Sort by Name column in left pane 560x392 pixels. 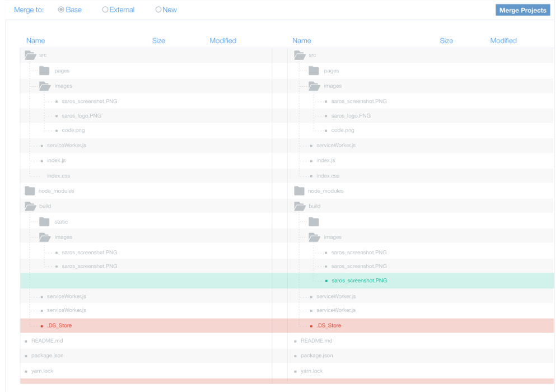pyautogui.click(x=35, y=41)
